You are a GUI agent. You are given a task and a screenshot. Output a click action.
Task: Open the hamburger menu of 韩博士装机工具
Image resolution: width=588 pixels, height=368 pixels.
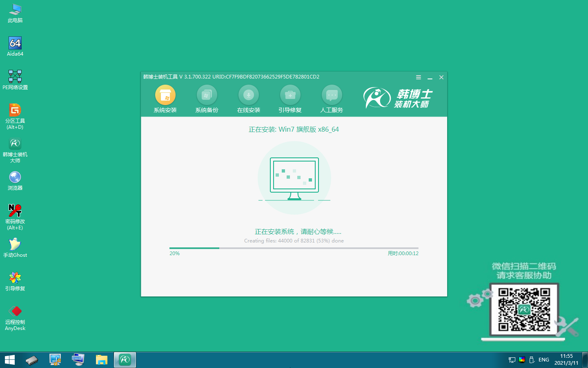pyautogui.click(x=418, y=77)
